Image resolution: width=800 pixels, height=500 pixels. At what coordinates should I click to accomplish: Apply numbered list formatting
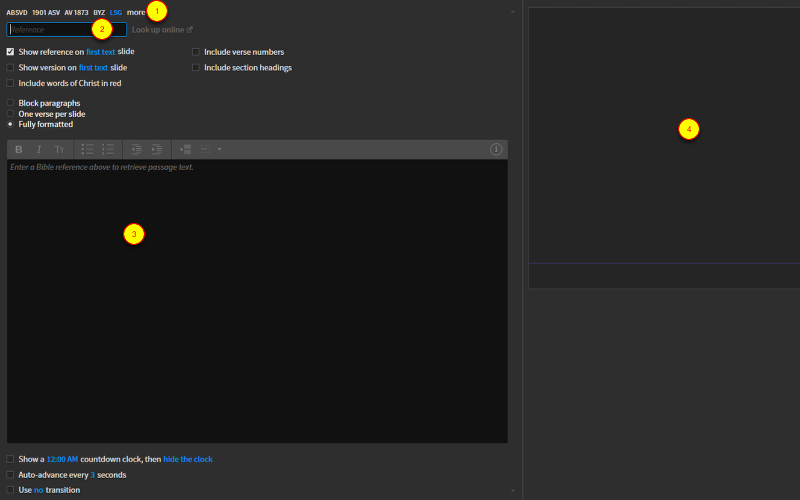(108, 149)
